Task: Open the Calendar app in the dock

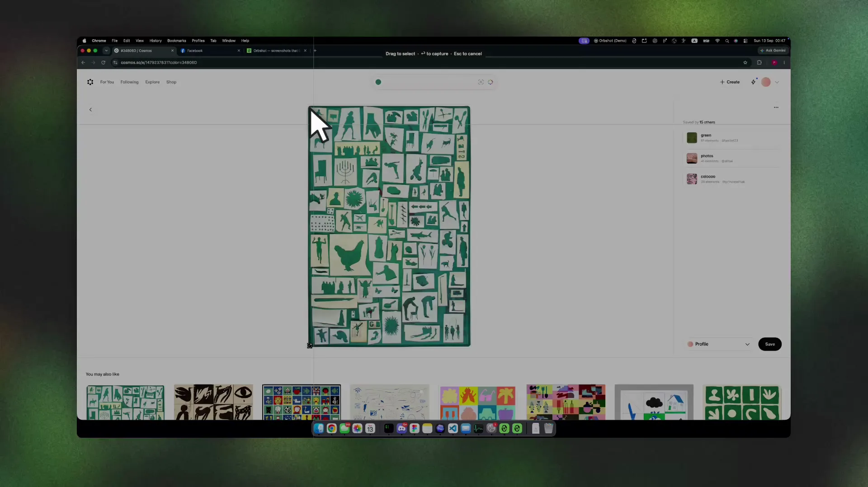Action: [x=370, y=429]
